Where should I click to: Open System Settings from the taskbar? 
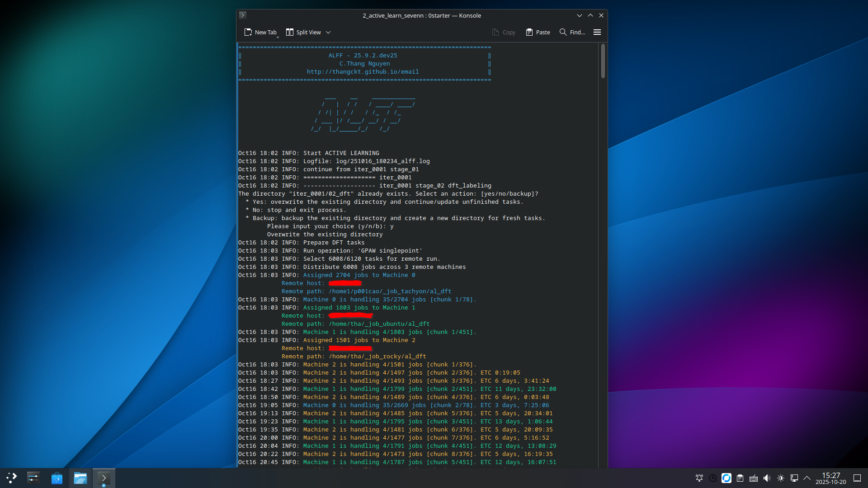[x=33, y=478]
